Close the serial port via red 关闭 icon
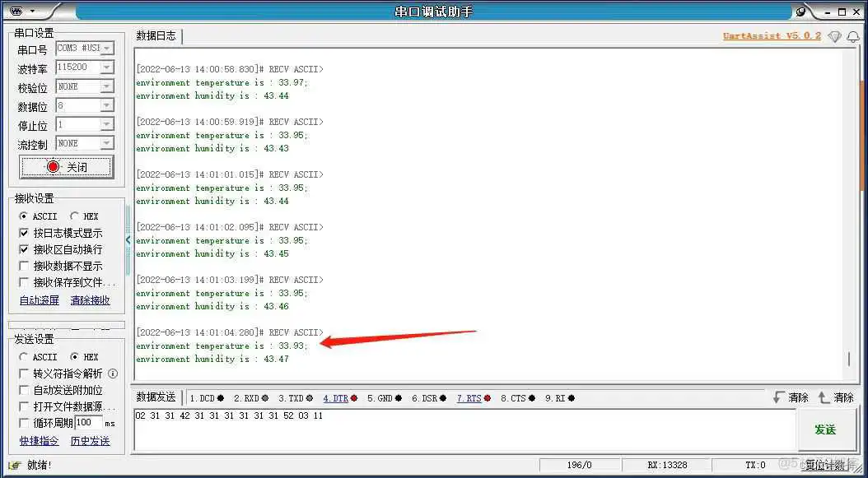This screenshot has width=868, height=478. point(51,165)
